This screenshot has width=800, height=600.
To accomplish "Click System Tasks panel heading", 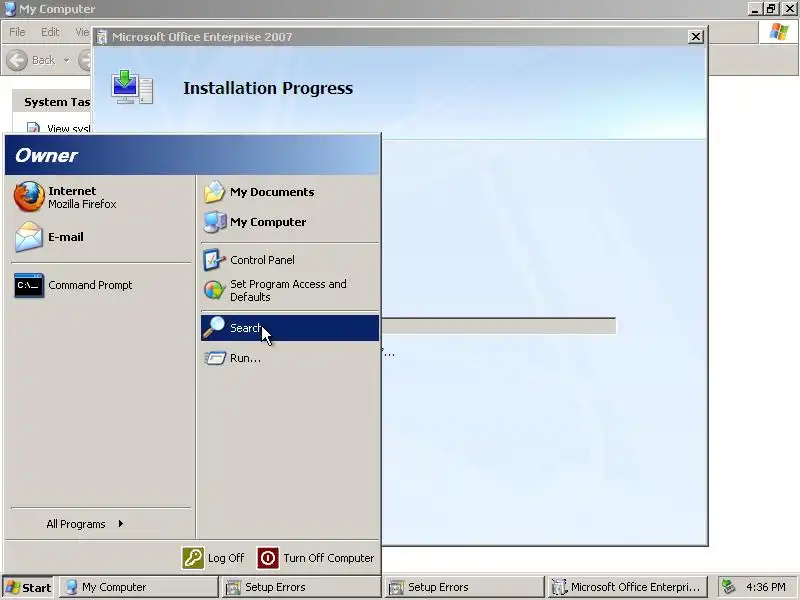I will pos(57,102).
